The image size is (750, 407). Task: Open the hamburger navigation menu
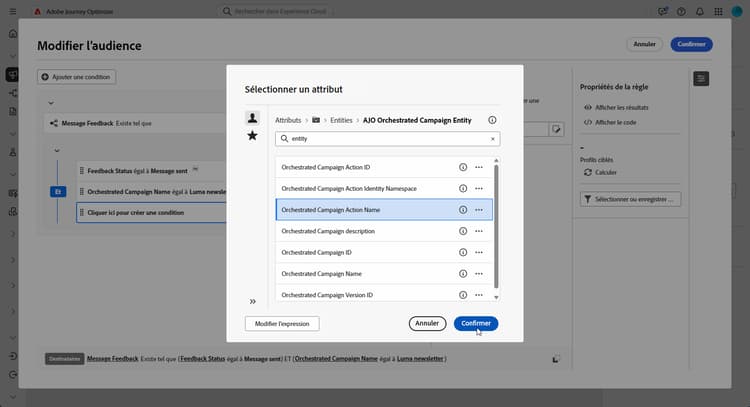(13, 11)
